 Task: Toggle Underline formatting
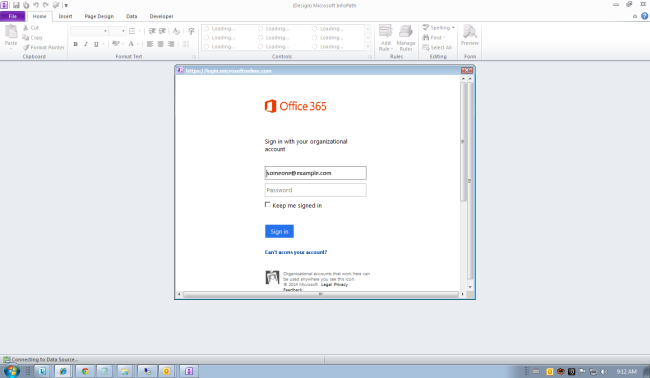(x=96, y=44)
